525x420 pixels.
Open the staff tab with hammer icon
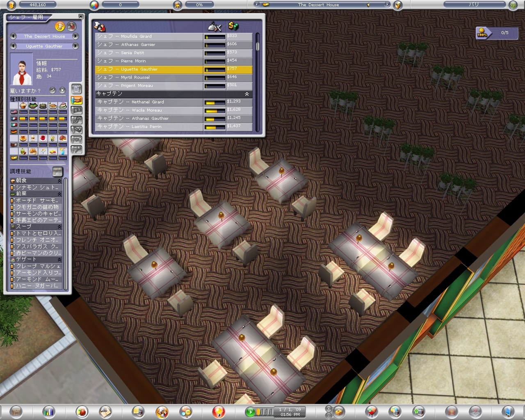(x=77, y=149)
